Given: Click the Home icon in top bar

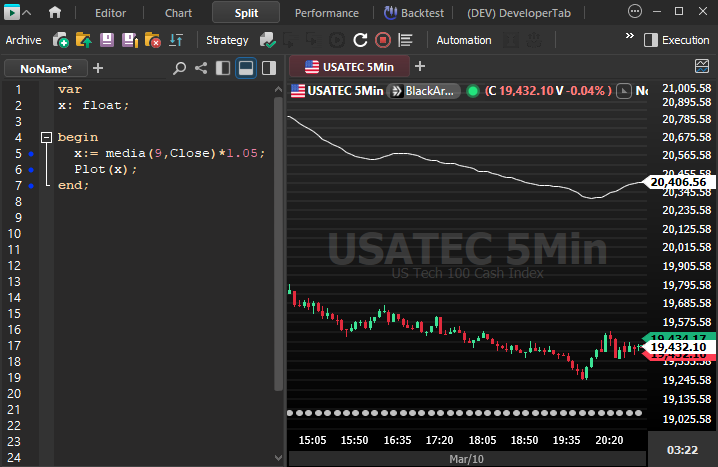Looking at the screenshot, I should tap(55, 13).
